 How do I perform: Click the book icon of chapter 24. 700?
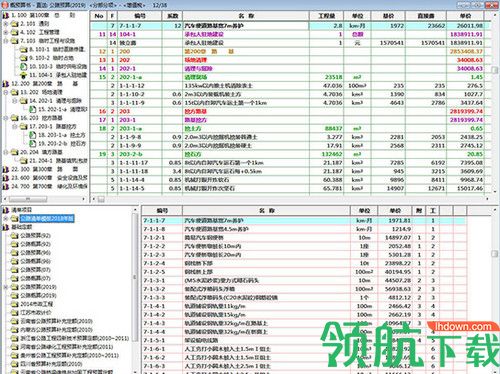6,186
